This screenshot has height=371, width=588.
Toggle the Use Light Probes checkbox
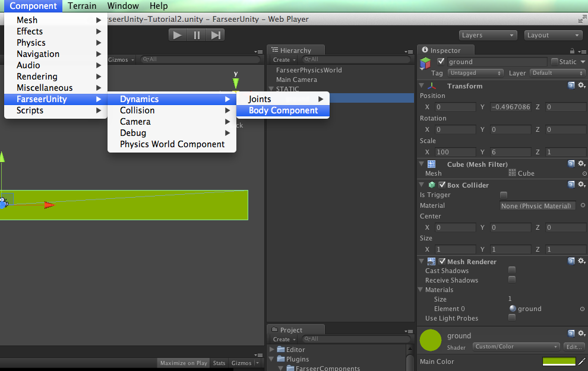point(512,318)
